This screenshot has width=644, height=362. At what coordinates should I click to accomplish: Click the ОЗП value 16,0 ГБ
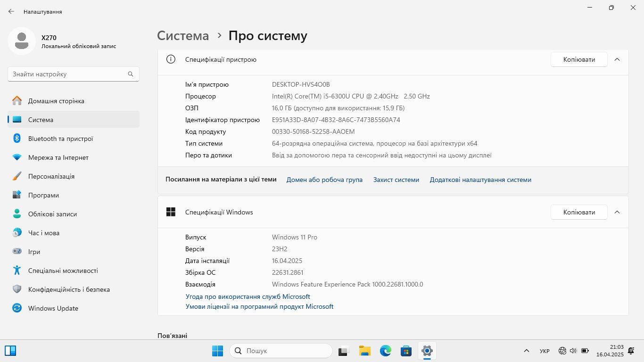[338, 108]
